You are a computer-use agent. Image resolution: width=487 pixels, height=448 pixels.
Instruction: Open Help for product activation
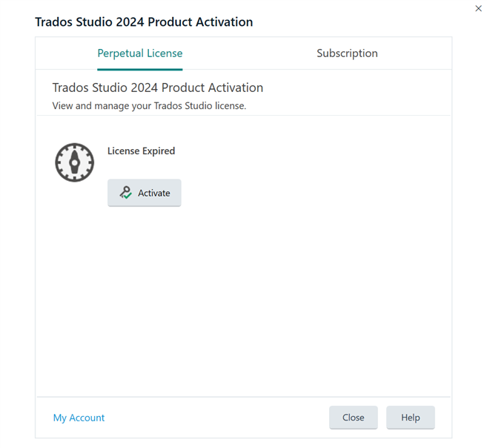click(x=411, y=418)
